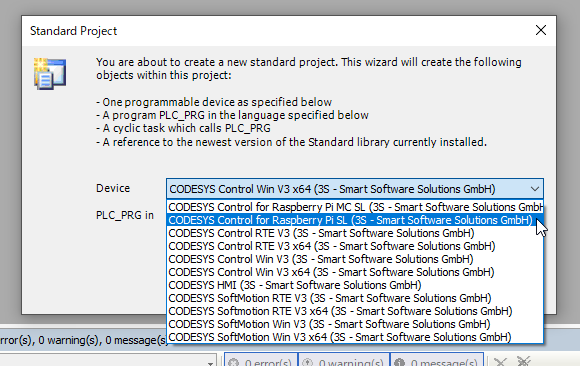
Task: Close the Standard Project dialog
Action: click(541, 30)
